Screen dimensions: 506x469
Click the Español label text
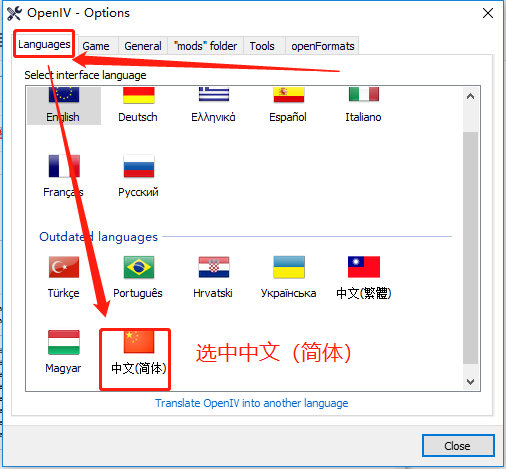288,117
